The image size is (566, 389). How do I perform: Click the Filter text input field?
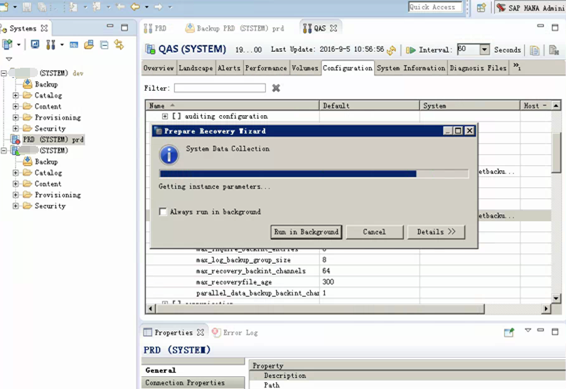pyautogui.click(x=220, y=88)
